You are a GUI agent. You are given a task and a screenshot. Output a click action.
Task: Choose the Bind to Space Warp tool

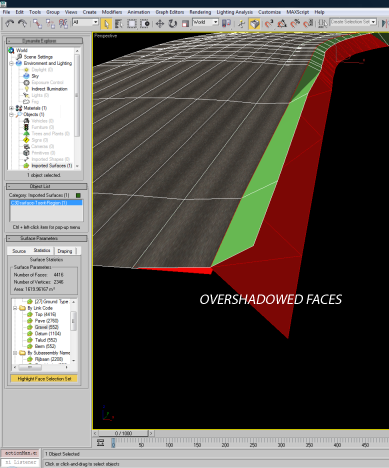click(x=63, y=24)
